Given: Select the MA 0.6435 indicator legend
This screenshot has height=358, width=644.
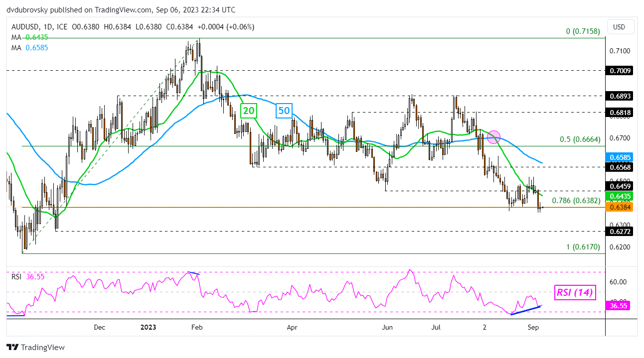Looking at the screenshot, I should coord(27,37).
